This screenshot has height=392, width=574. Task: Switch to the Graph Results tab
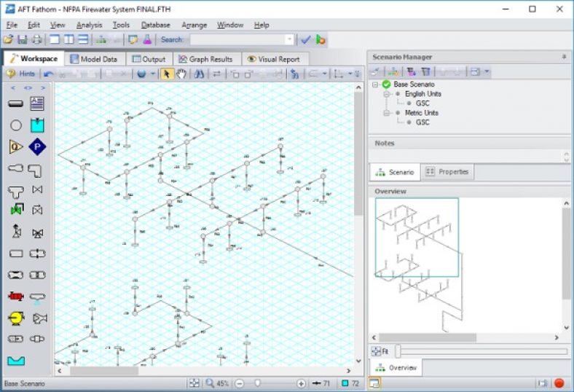coord(205,59)
